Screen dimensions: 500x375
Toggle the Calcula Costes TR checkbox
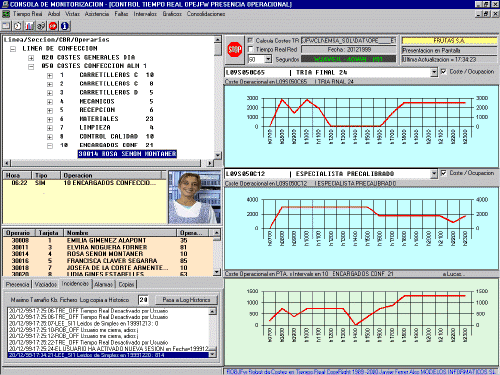(250, 40)
